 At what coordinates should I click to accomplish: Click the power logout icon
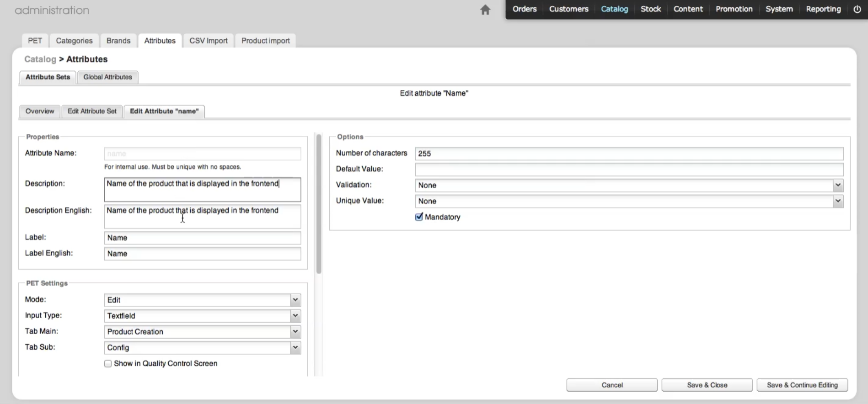pyautogui.click(x=857, y=9)
